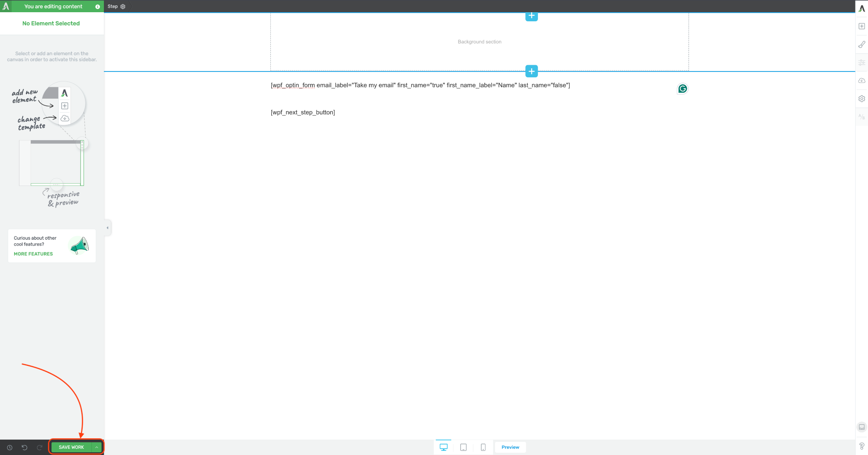Switch to mobile responsive view

click(x=483, y=447)
